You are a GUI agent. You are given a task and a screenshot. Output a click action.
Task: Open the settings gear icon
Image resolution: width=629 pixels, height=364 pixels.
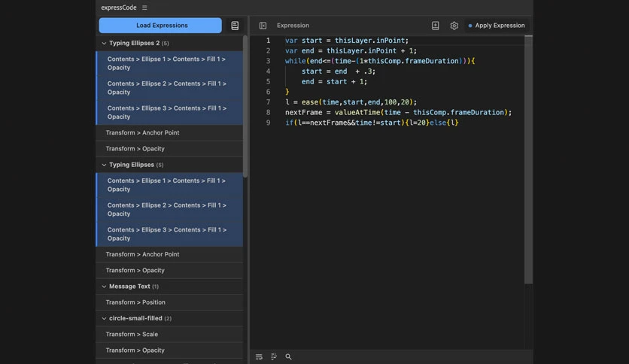coord(454,26)
